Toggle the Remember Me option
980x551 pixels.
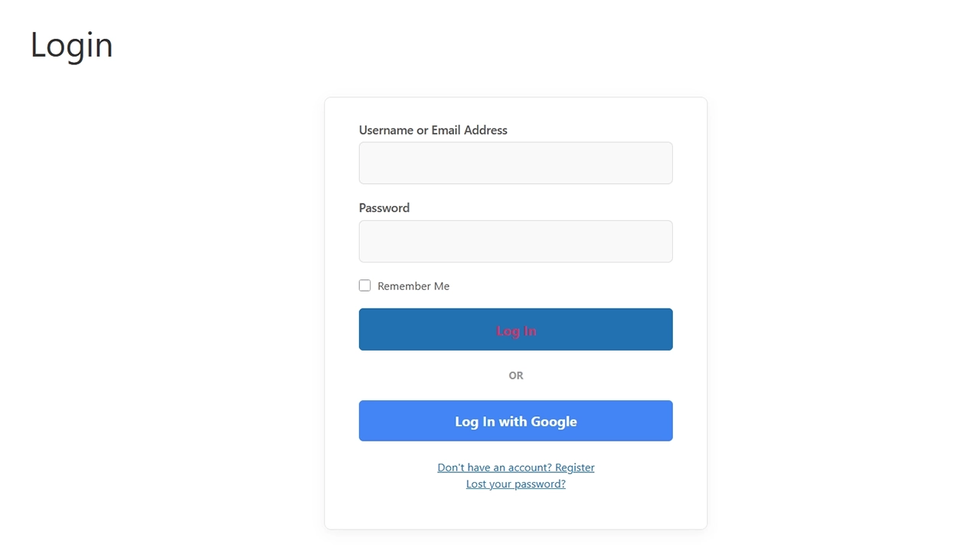point(365,285)
